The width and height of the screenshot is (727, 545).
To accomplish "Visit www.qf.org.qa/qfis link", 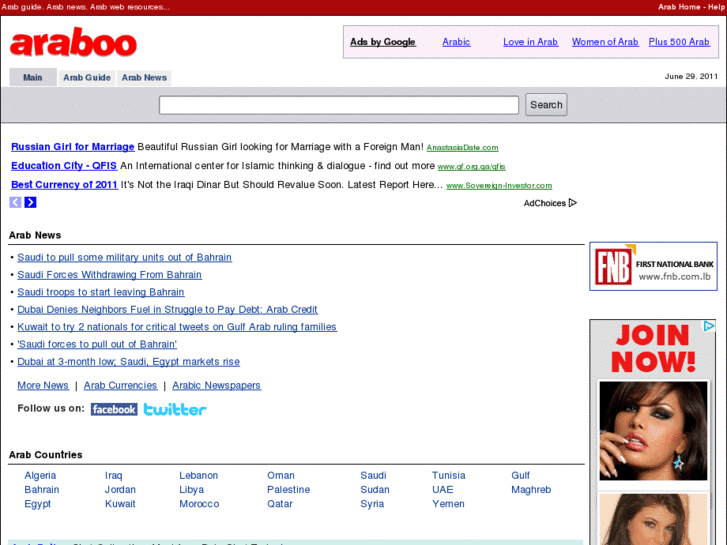I will (472, 167).
